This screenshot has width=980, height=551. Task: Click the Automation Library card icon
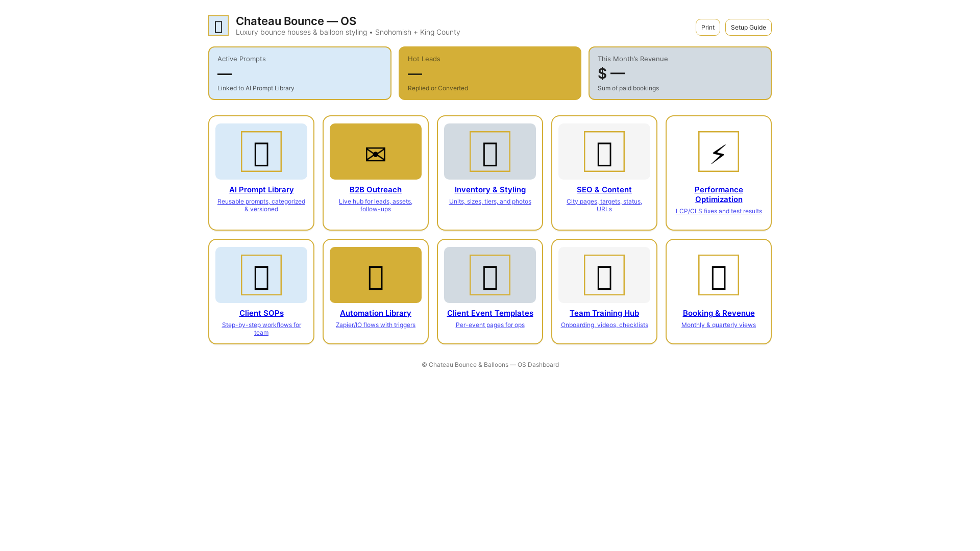point(376,275)
